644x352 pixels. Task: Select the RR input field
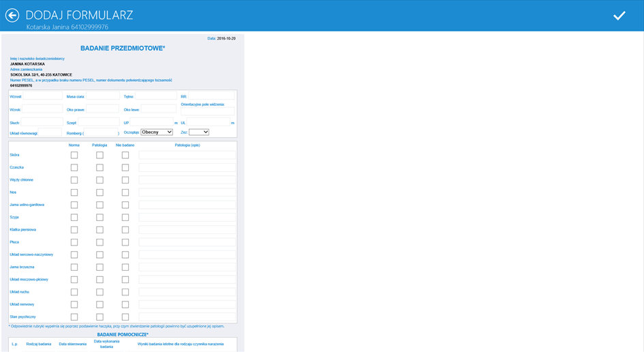coord(211,97)
